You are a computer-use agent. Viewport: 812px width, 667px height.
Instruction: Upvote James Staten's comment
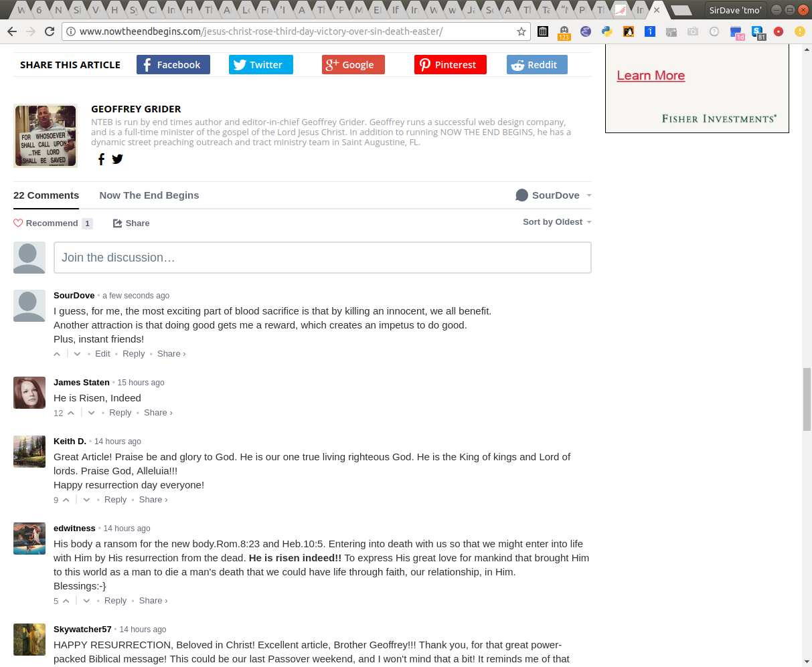coord(71,413)
